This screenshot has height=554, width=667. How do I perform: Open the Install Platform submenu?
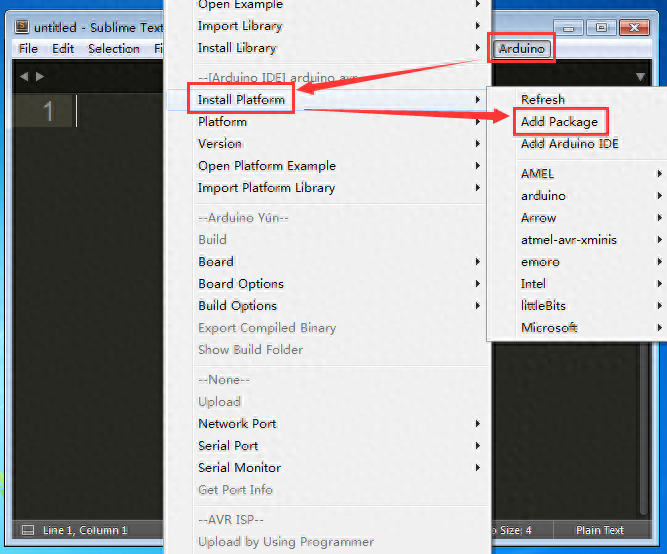point(327,100)
